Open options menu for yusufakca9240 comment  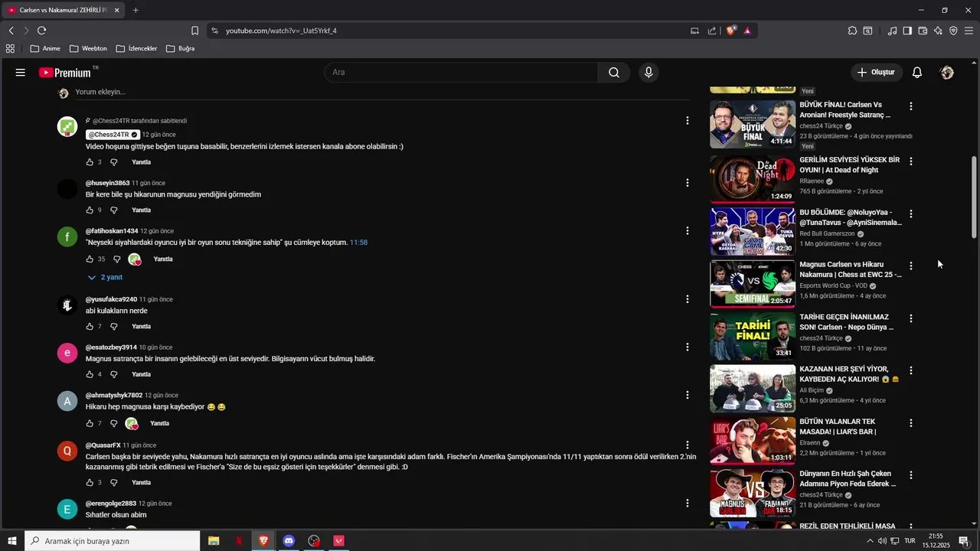[688, 299]
